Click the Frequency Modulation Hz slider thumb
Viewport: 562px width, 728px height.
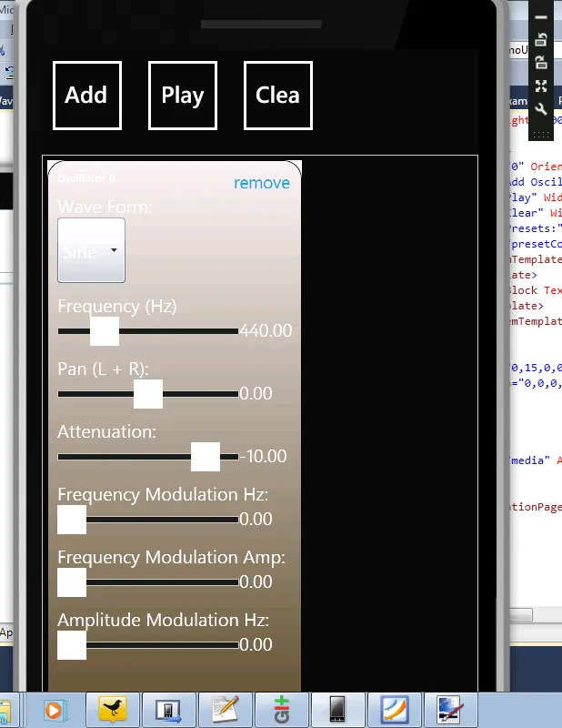[72, 520]
